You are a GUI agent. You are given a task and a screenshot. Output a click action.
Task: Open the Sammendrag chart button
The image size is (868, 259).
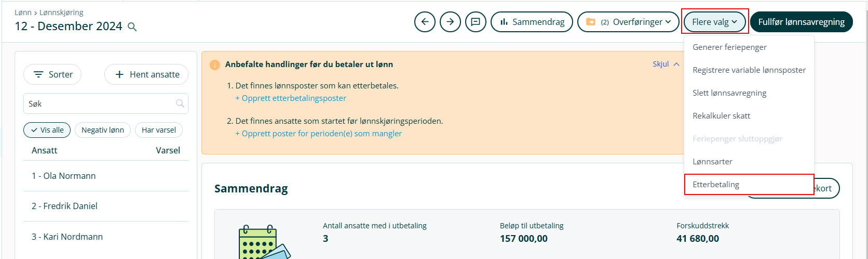(532, 22)
